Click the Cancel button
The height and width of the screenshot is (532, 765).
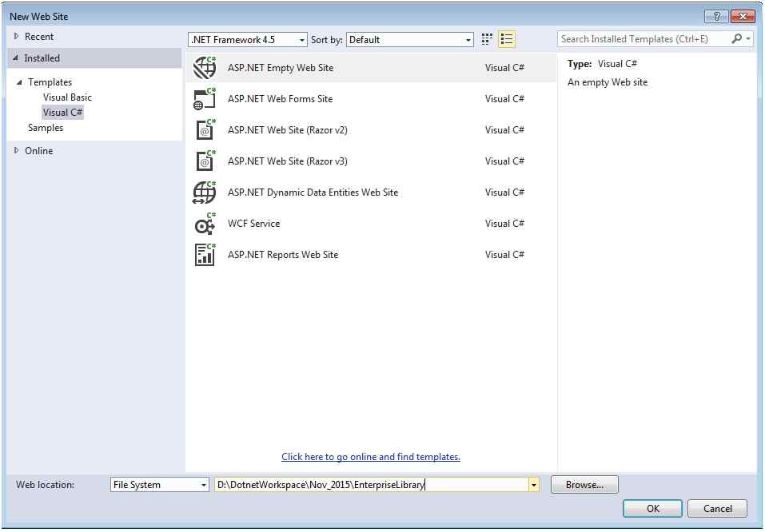pos(717,509)
